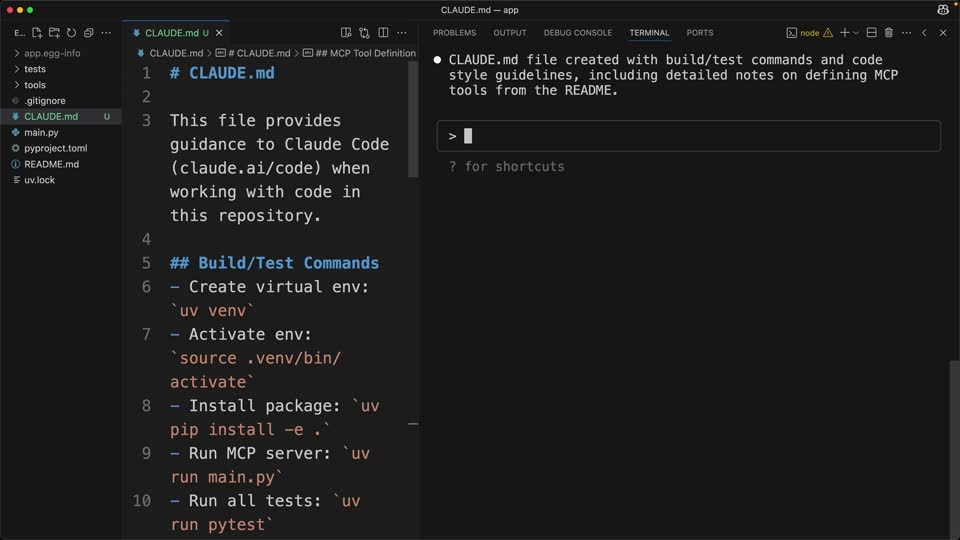The height and width of the screenshot is (540, 960).
Task: Refresh the Explorer file tree
Action: [x=72, y=33]
